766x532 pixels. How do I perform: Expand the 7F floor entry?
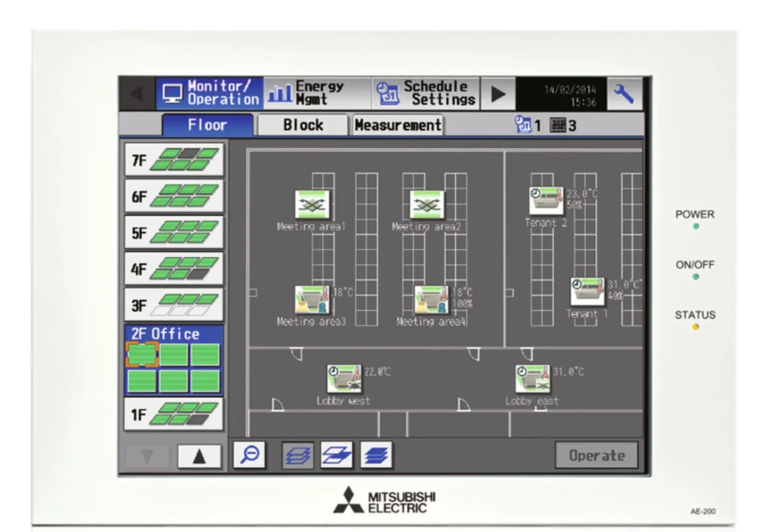point(174,159)
